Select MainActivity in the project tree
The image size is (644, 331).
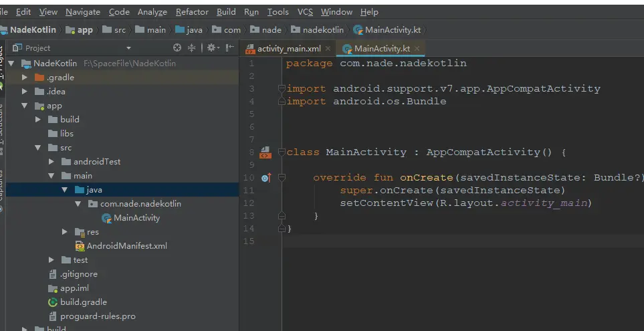pos(131,217)
